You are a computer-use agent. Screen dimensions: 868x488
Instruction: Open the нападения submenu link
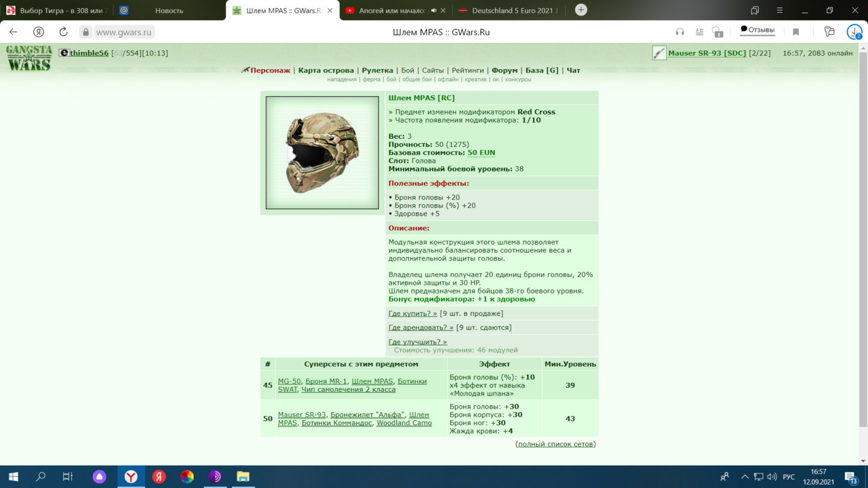pos(342,79)
